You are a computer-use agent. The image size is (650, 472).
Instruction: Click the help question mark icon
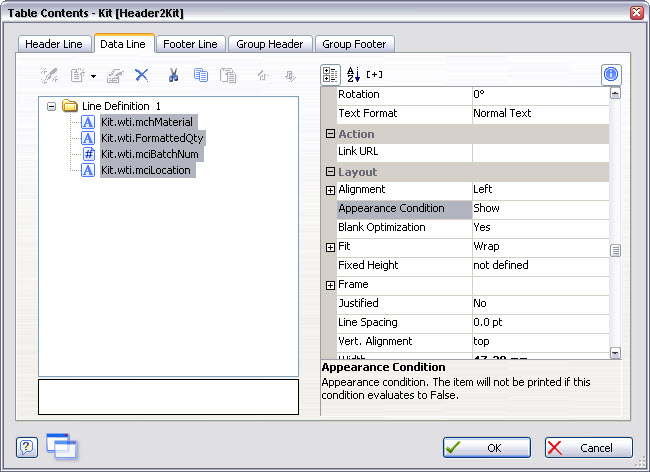[x=27, y=448]
